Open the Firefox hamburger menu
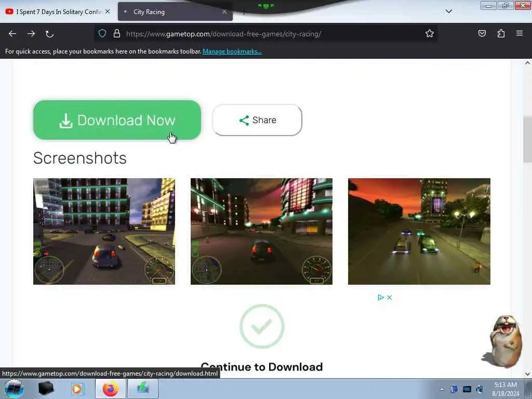 (520, 33)
